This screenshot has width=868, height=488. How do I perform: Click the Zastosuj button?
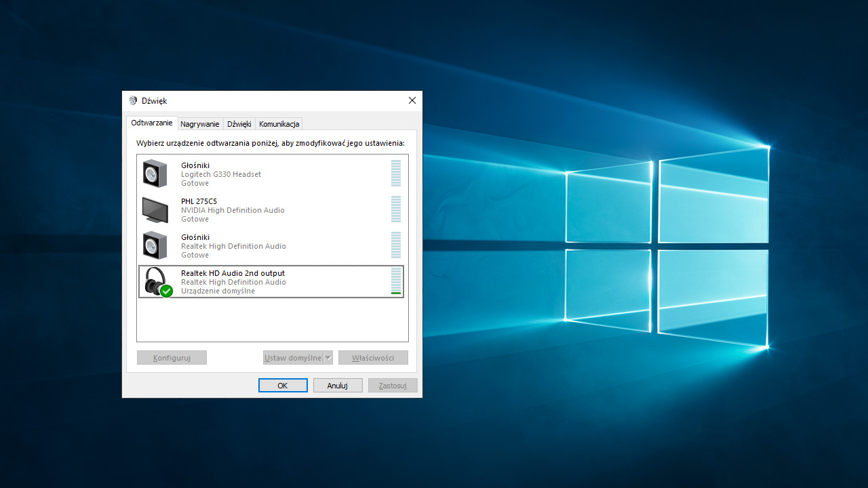[393, 385]
